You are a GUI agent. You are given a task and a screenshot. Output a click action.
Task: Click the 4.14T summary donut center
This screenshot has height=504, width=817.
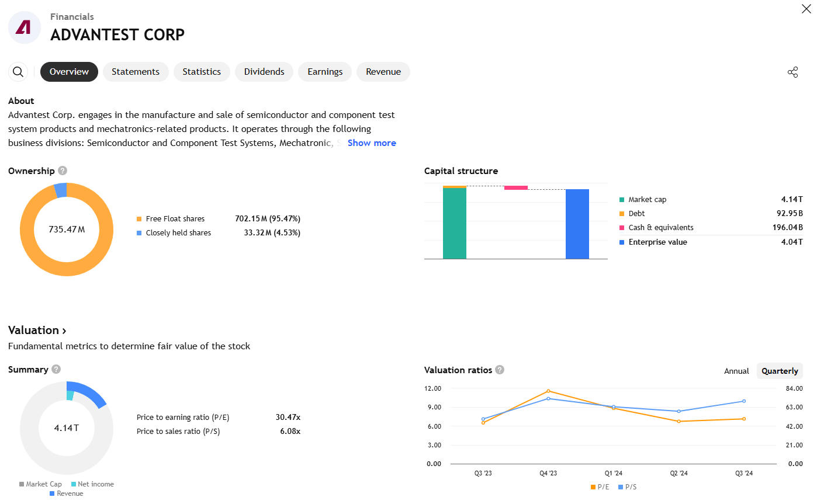67,427
